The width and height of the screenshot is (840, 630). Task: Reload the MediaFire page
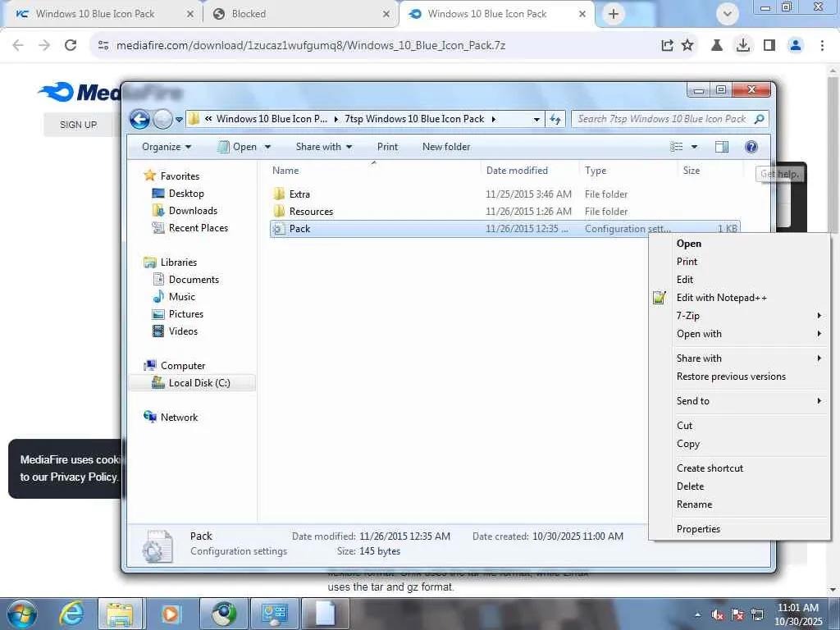point(71,45)
